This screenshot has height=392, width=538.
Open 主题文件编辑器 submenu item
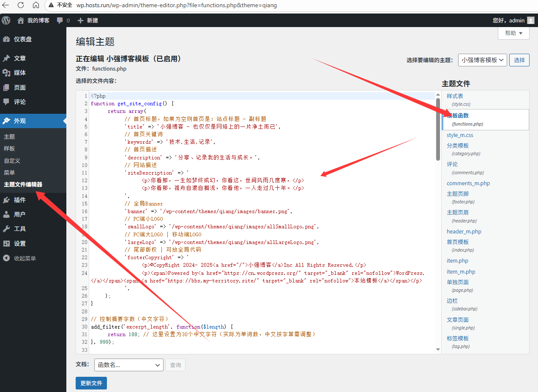point(23,185)
